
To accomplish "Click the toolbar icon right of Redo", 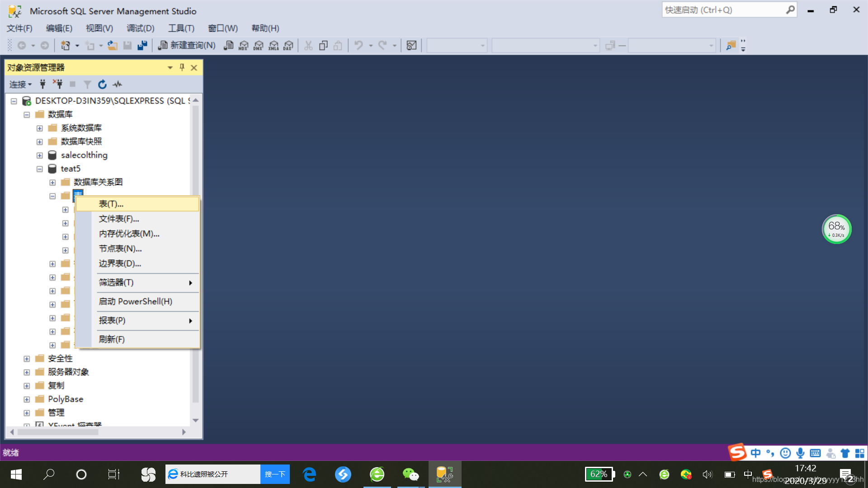I will tap(411, 45).
